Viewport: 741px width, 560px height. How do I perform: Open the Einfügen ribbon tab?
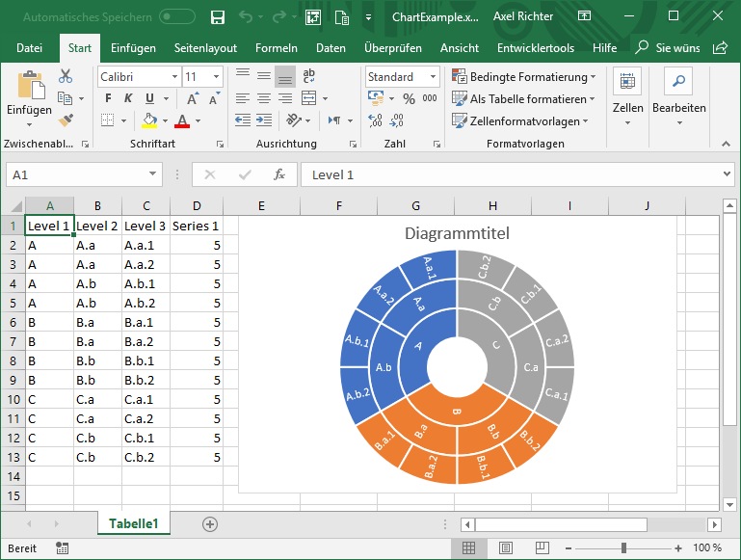[133, 48]
